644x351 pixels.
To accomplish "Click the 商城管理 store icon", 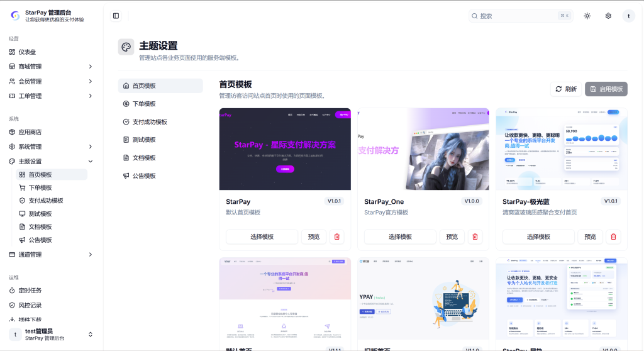I will click(12, 67).
